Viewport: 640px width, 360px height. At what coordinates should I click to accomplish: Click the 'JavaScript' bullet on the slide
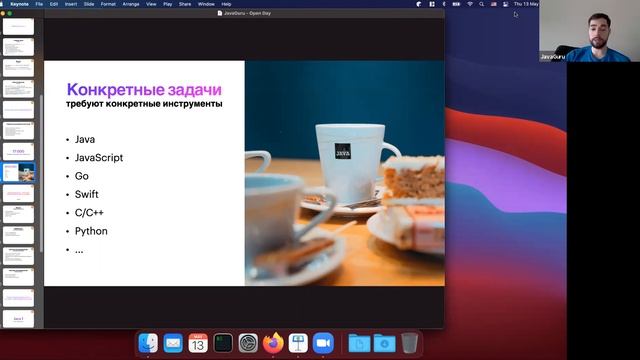[x=99, y=158]
